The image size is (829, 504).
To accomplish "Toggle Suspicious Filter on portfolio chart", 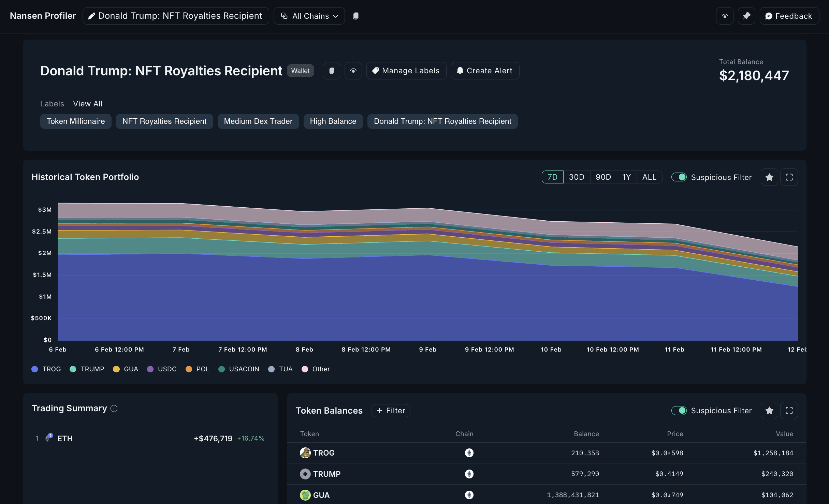I will (x=679, y=177).
